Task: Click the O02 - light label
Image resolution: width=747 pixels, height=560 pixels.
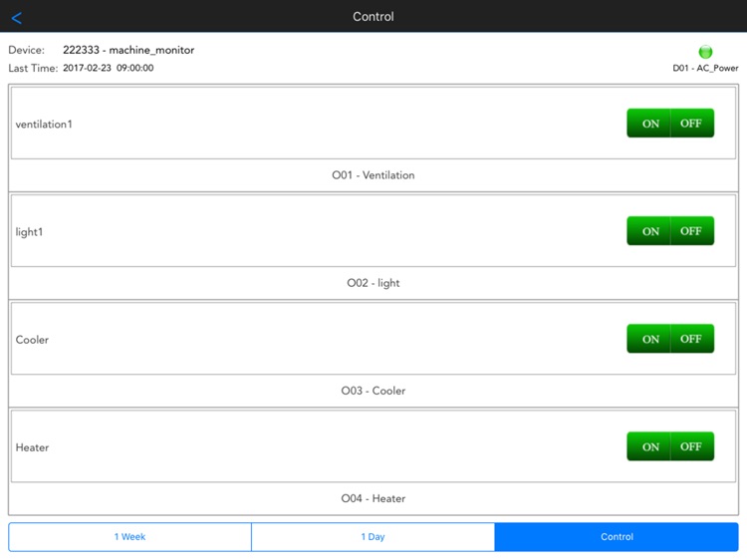Action: (x=373, y=283)
